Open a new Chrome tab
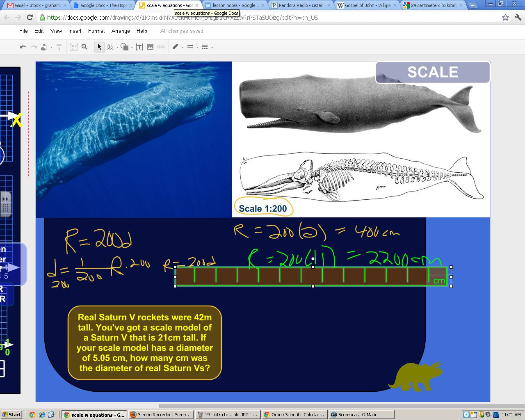525x420 pixels. click(x=472, y=5)
